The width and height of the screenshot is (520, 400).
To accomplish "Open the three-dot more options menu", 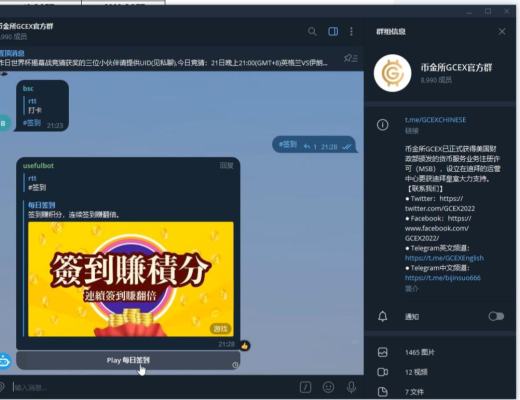I will tap(351, 31).
